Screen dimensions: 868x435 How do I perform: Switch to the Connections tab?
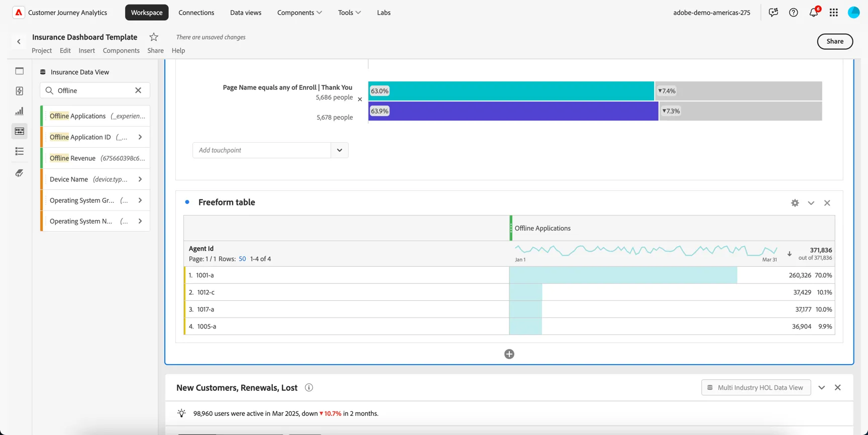pos(196,13)
